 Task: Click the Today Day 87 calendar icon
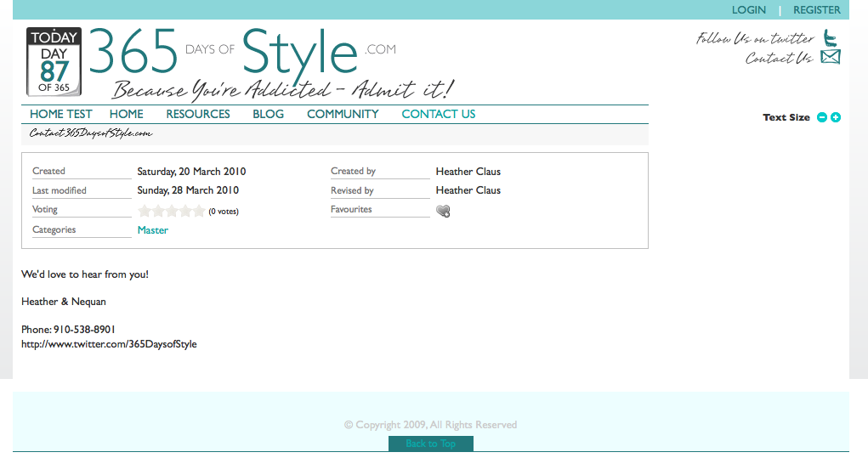click(x=54, y=61)
